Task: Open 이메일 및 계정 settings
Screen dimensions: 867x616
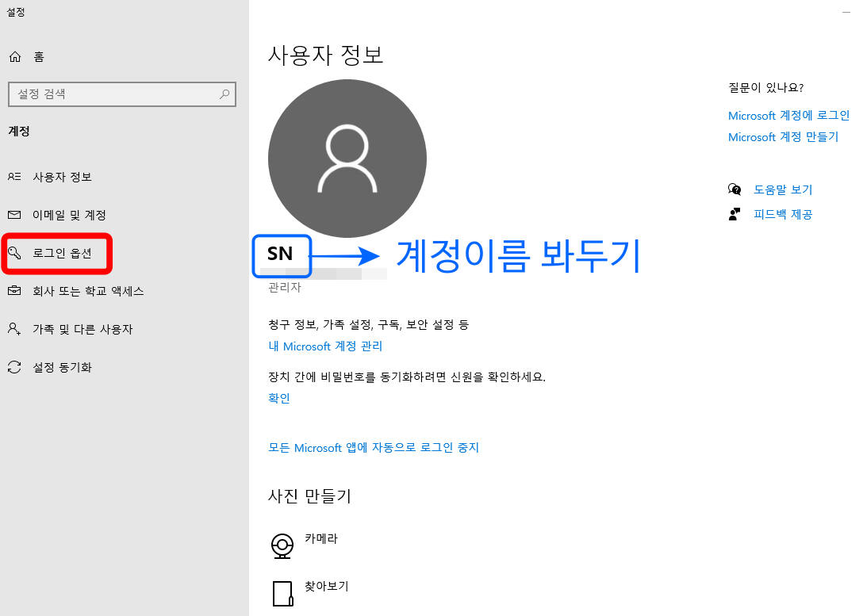Action: tap(69, 215)
